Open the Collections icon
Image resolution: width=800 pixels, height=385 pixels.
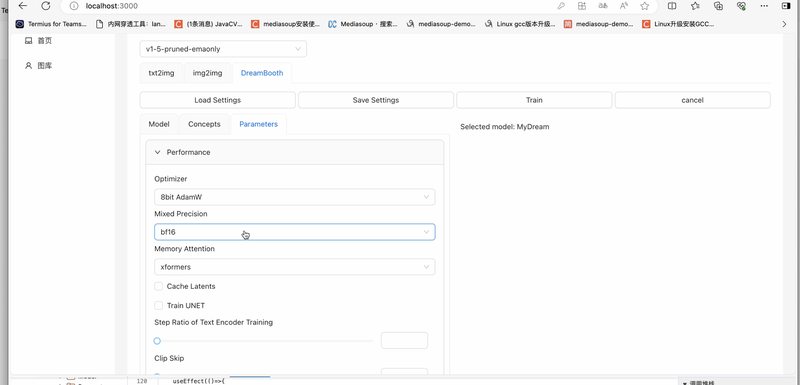(718, 6)
